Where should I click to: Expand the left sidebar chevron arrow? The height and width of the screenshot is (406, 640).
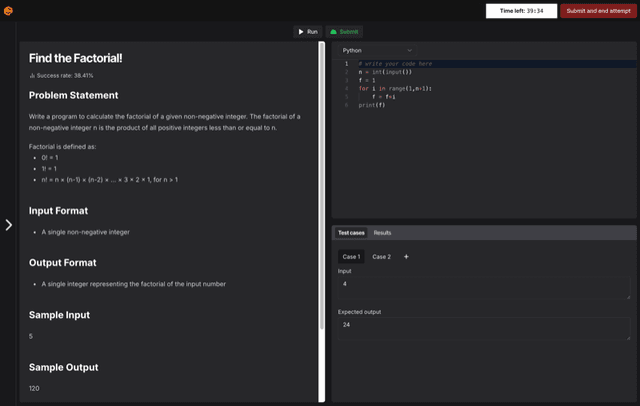click(x=9, y=225)
